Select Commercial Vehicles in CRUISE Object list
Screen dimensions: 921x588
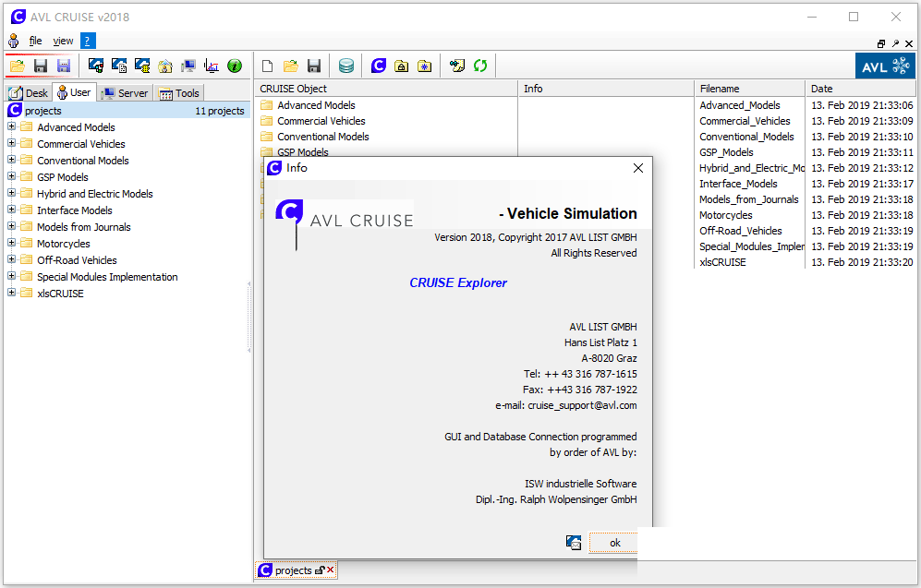(321, 121)
